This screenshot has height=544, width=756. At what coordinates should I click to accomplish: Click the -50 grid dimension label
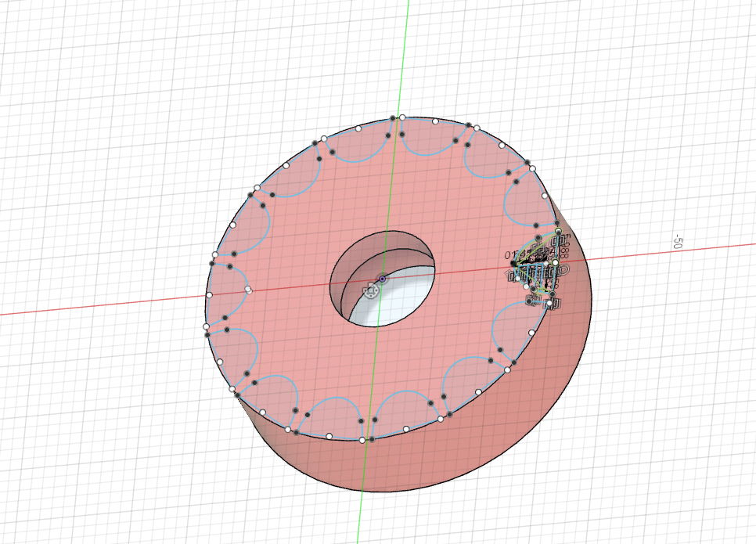click(x=678, y=242)
